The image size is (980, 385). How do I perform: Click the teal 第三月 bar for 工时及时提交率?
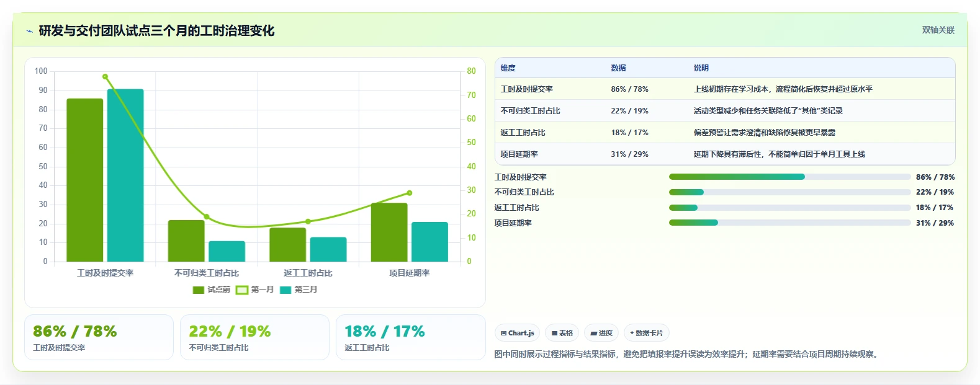click(125, 175)
